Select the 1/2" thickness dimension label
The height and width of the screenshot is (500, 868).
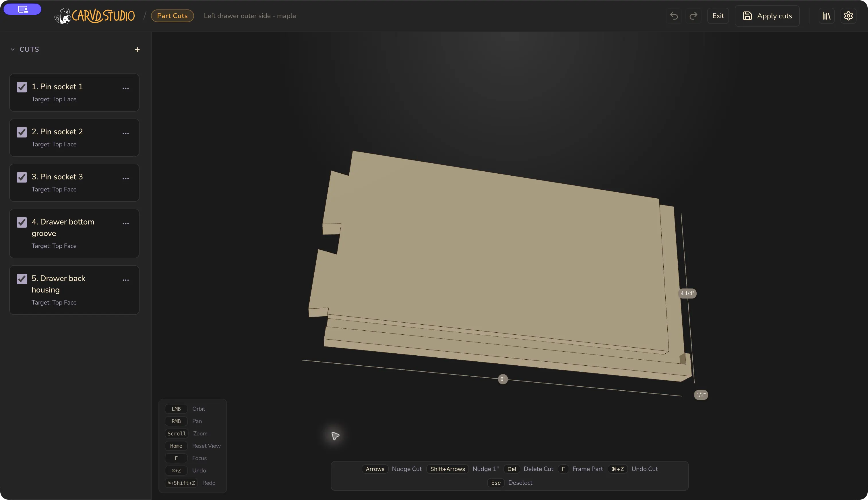pos(701,395)
